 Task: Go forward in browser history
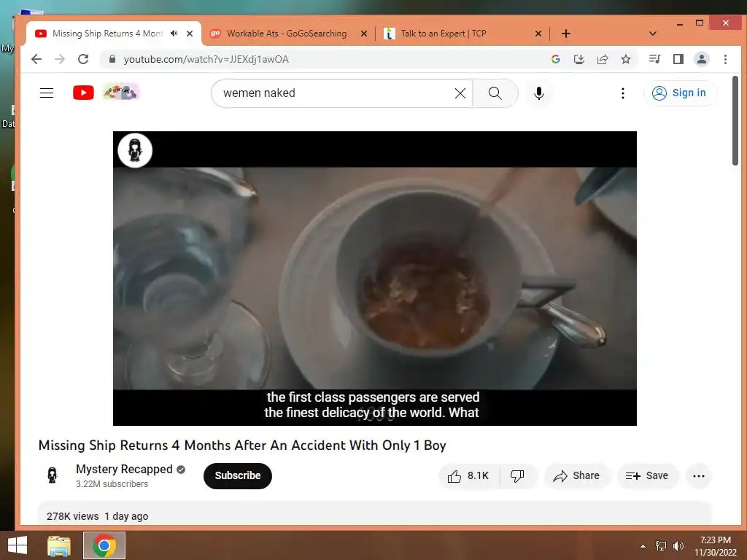pos(60,59)
